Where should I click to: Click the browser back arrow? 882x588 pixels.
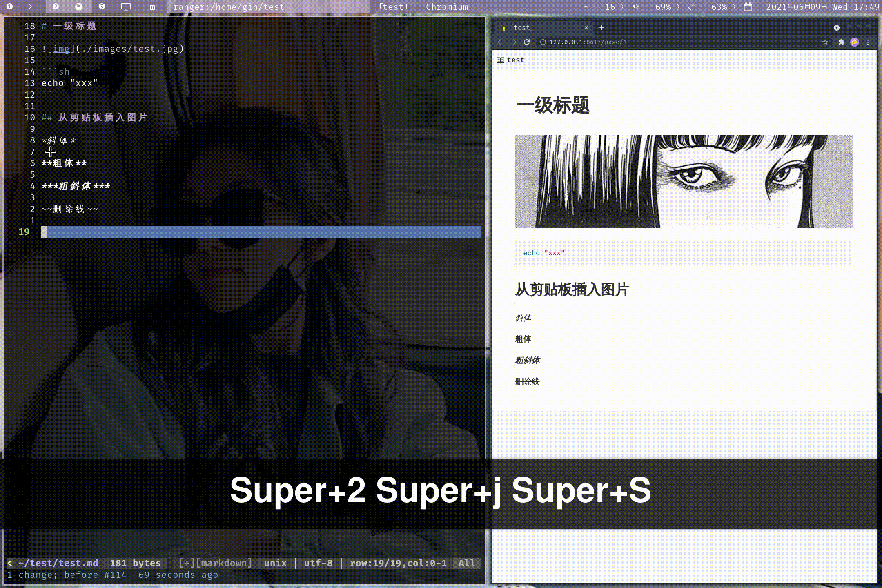(501, 42)
